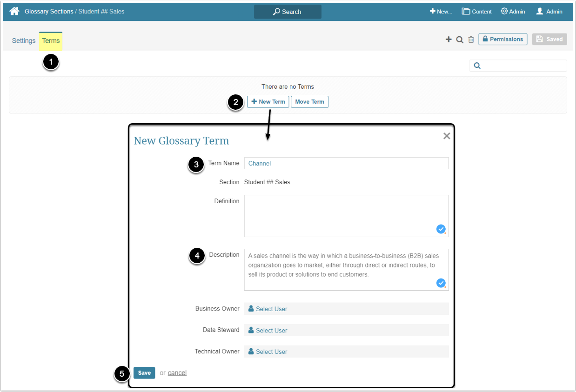Click the Permissions button
Viewport: 576px width, 392px height.
coord(503,39)
